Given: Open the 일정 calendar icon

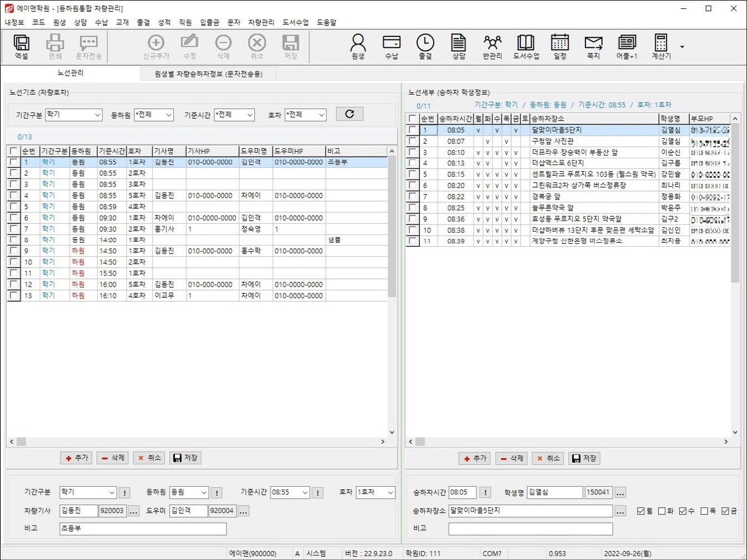Looking at the screenshot, I should [560, 47].
